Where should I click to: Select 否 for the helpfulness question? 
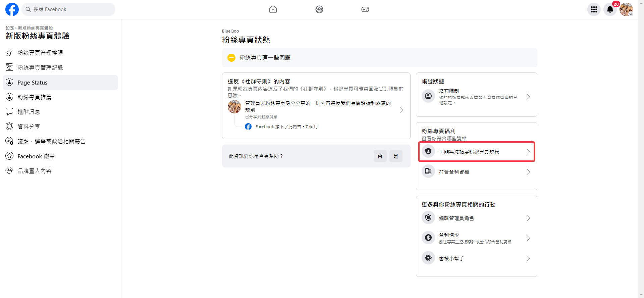[x=380, y=156]
